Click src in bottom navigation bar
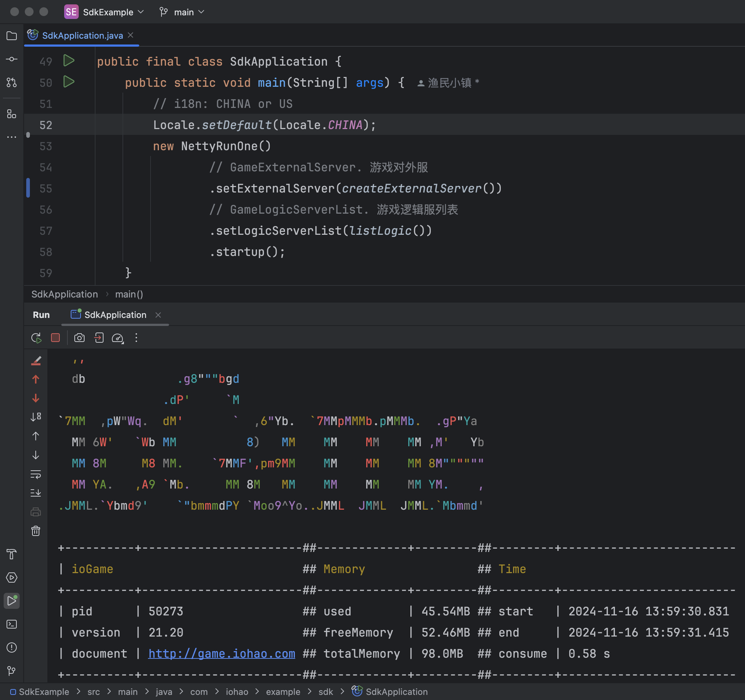The image size is (745, 700). point(94,692)
